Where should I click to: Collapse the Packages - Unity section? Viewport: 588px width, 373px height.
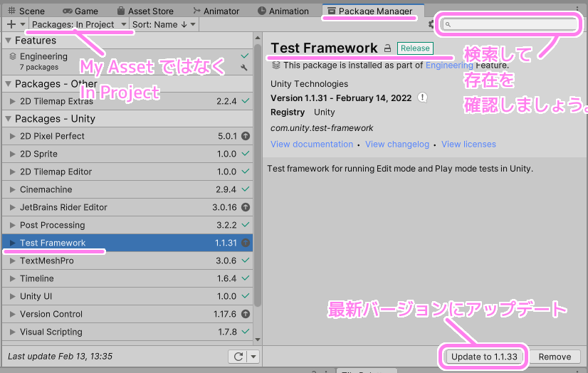[x=9, y=118]
